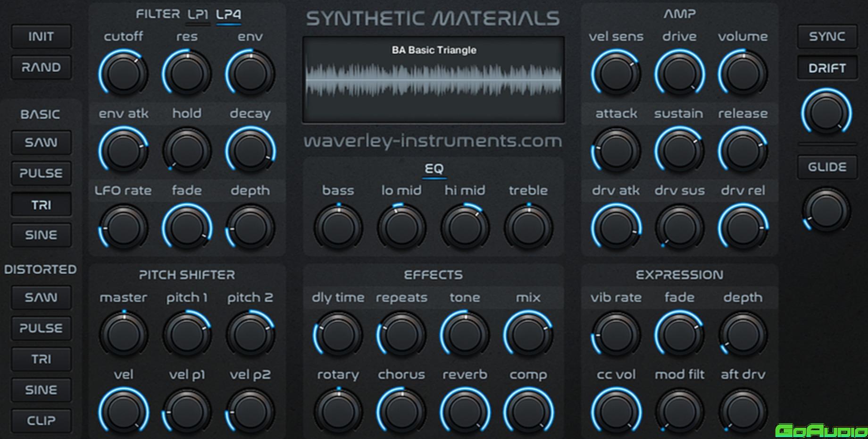868x439 pixels.
Task: Click the dly time knob
Action: coord(338,334)
